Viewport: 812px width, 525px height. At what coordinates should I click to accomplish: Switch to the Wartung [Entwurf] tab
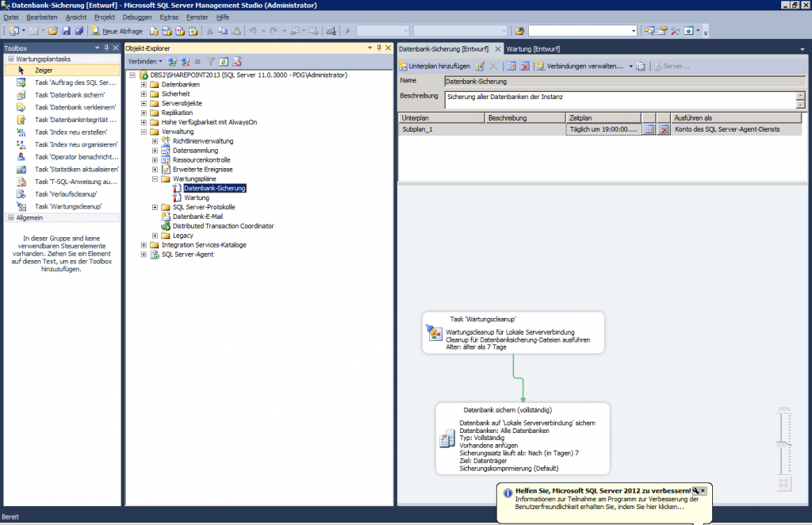click(x=533, y=48)
